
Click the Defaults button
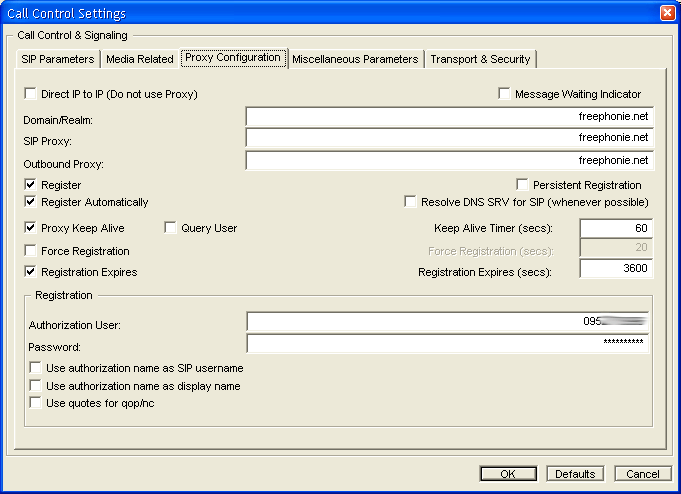[x=576, y=474]
